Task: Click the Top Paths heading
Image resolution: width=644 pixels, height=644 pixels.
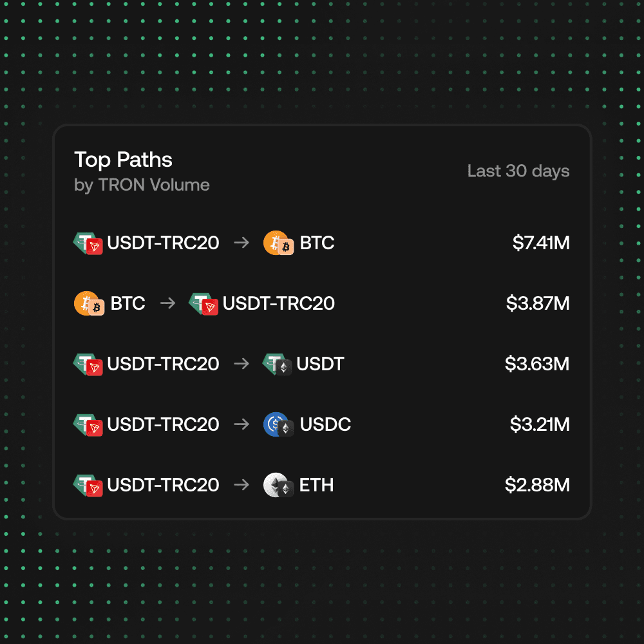Action: click(123, 160)
